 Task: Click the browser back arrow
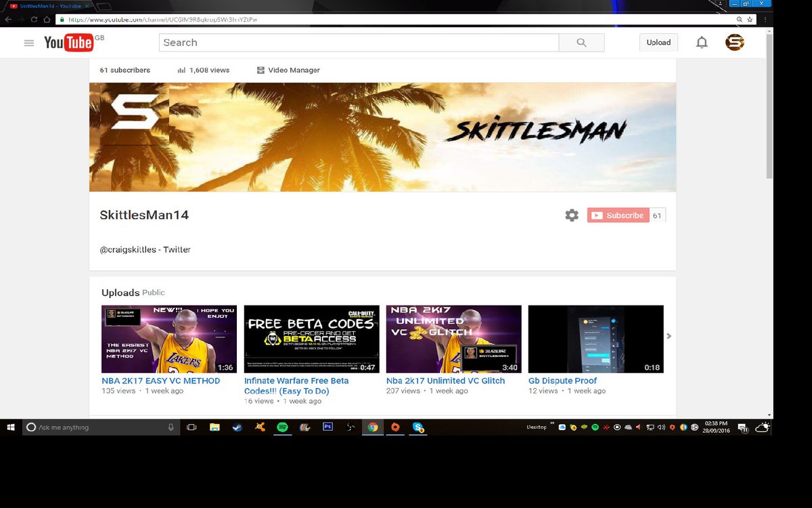[7, 20]
